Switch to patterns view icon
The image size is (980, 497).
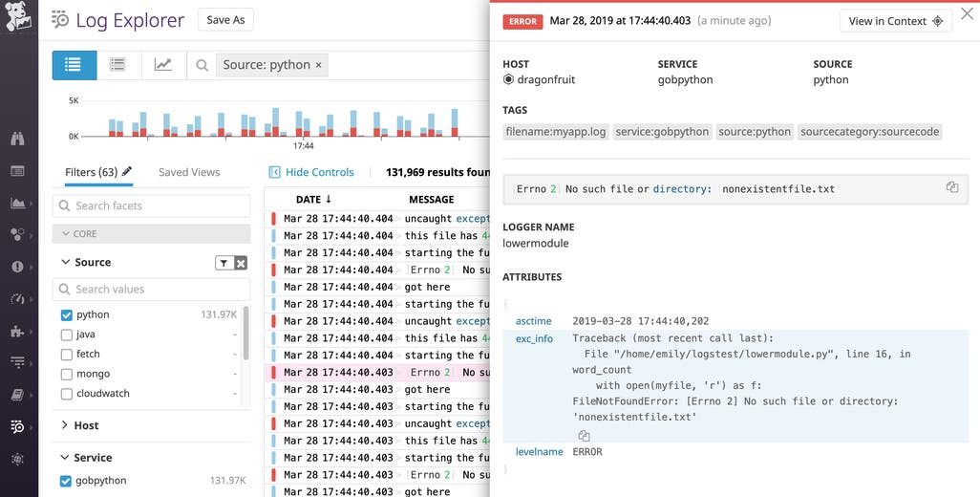click(118, 65)
